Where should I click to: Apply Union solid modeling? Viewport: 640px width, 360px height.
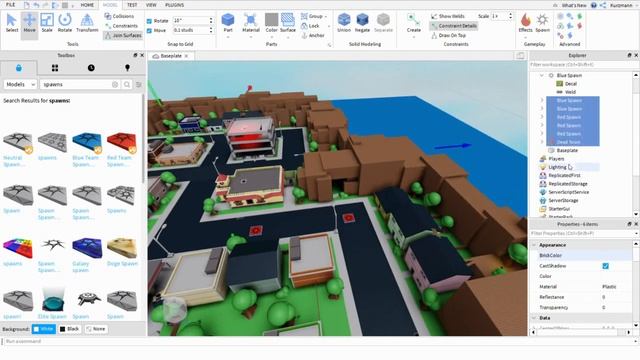344,23
